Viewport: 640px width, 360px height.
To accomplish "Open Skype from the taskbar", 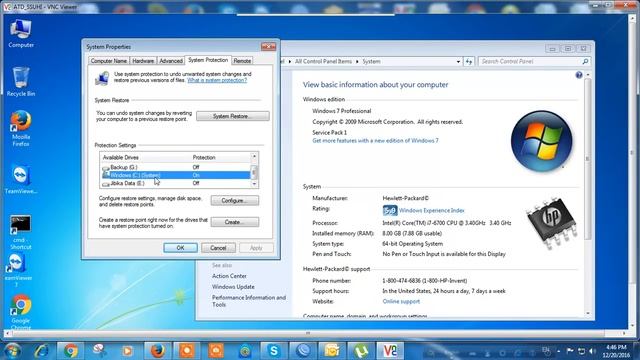I will click(274, 351).
